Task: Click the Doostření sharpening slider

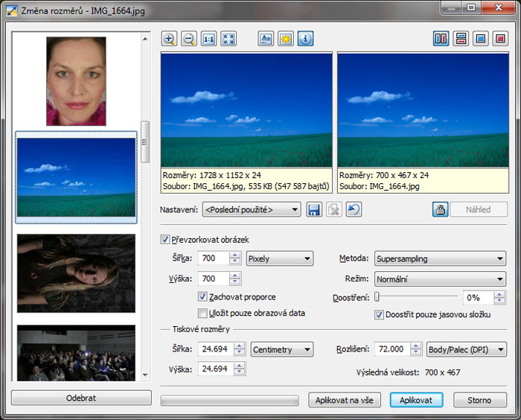Action: (x=417, y=297)
